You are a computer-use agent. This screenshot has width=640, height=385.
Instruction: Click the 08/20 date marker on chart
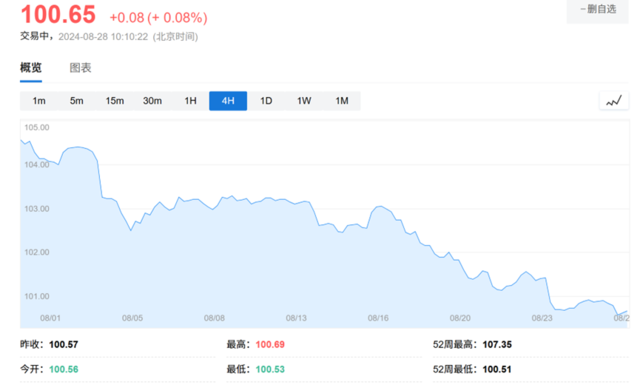click(x=460, y=318)
